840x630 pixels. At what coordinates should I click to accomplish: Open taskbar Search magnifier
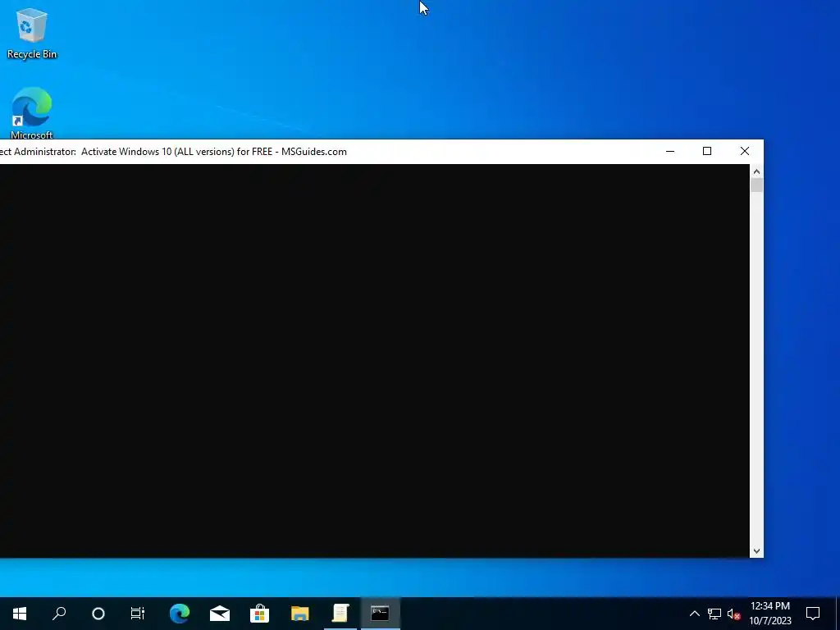[x=59, y=614]
